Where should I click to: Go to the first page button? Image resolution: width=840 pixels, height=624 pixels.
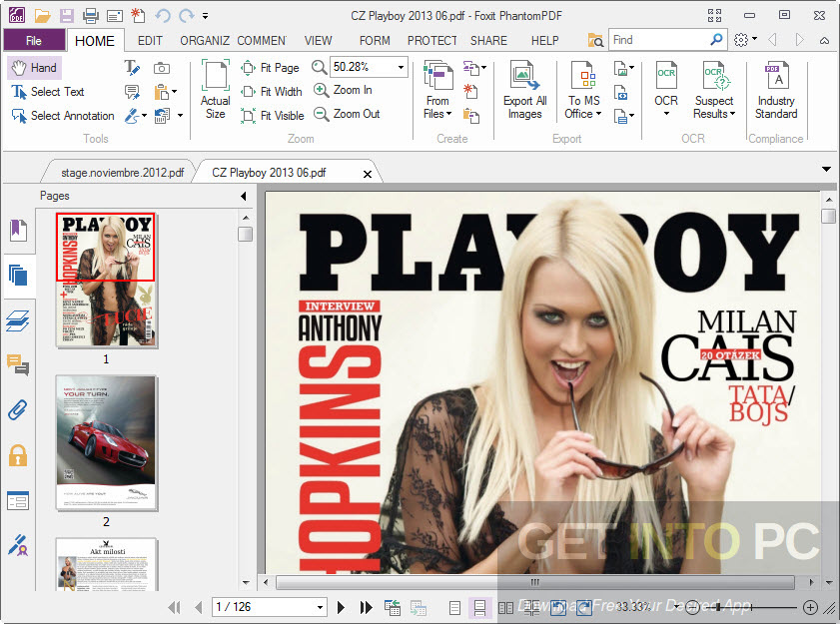[174, 607]
